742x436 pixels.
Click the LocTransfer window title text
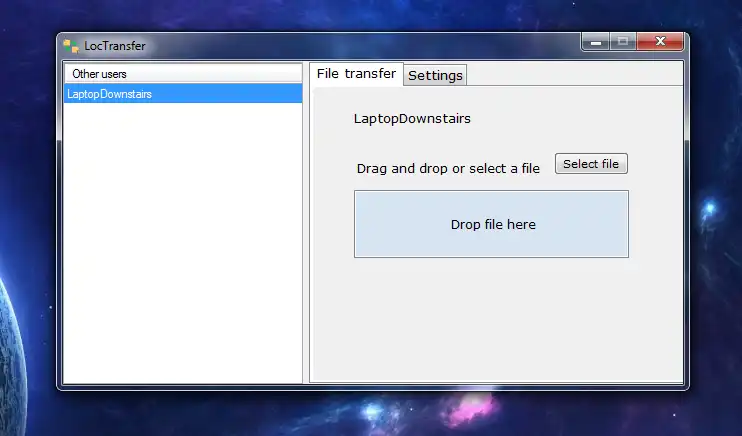(115, 46)
